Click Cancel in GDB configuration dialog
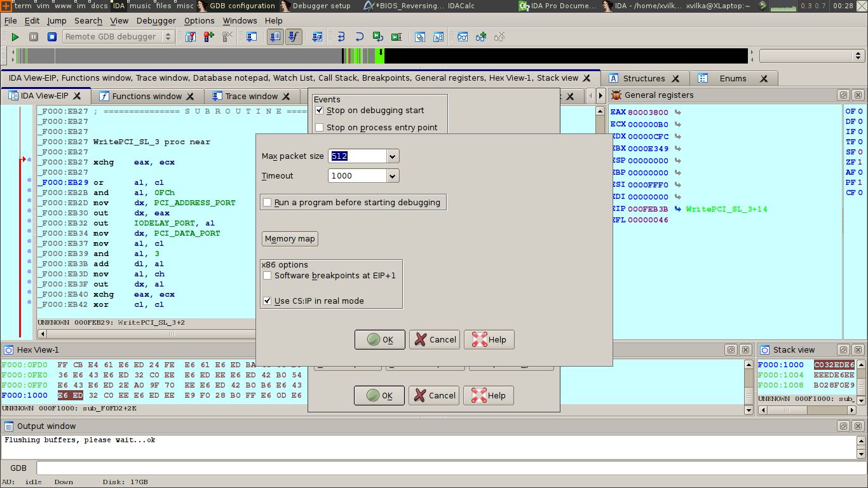The width and height of the screenshot is (868, 488). (435, 339)
